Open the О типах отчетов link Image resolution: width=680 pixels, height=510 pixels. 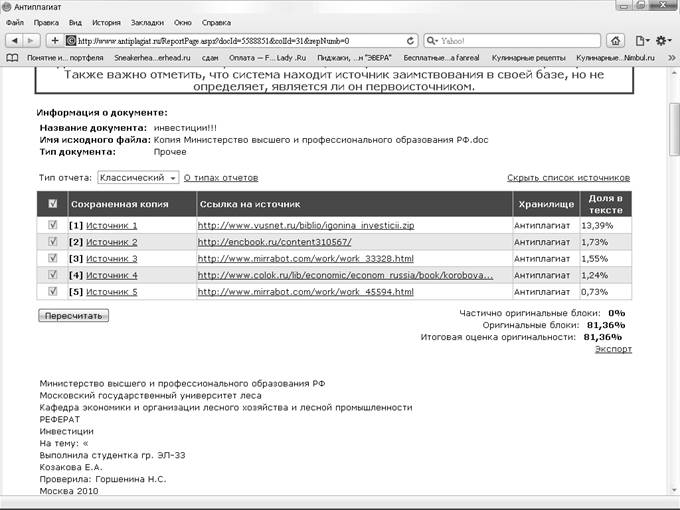click(221, 178)
